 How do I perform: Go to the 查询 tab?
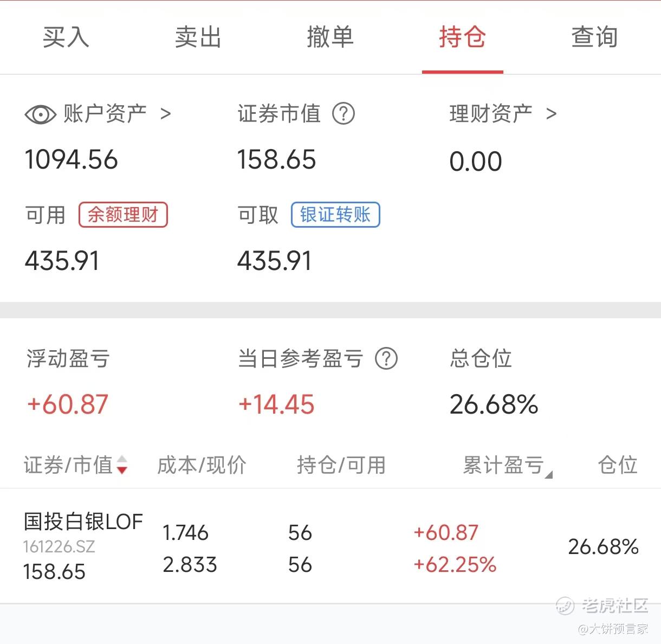pos(594,37)
